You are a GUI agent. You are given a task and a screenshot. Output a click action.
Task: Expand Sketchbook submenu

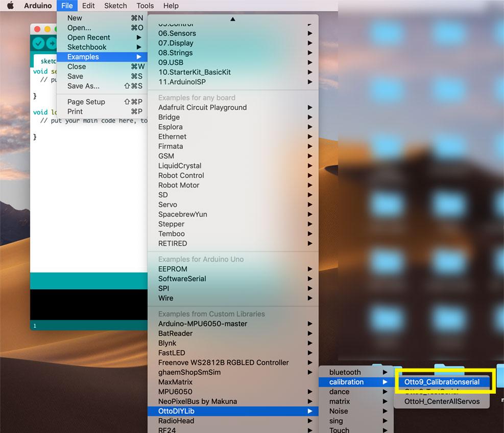tap(102, 47)
